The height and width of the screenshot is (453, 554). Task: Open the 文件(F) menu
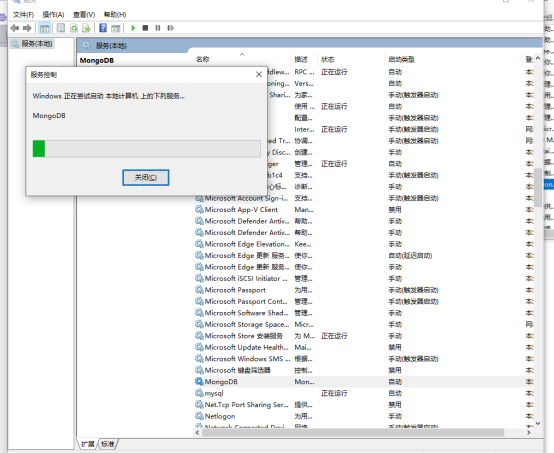pyautogui.click(x=23, y=14)
